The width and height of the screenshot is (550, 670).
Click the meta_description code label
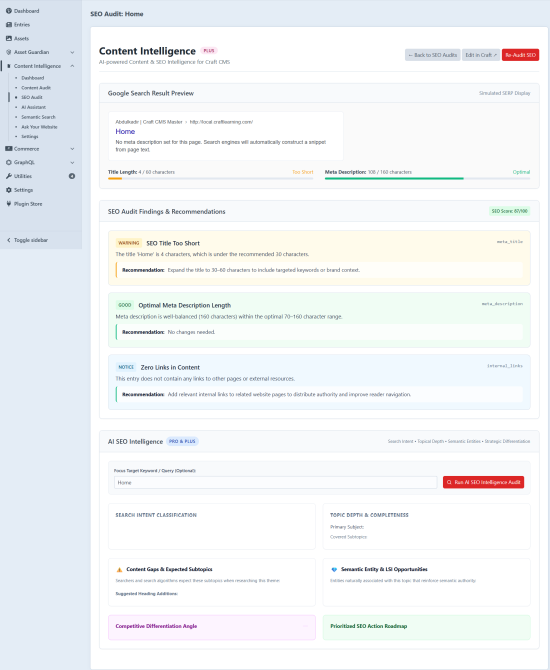click(502, 304)
